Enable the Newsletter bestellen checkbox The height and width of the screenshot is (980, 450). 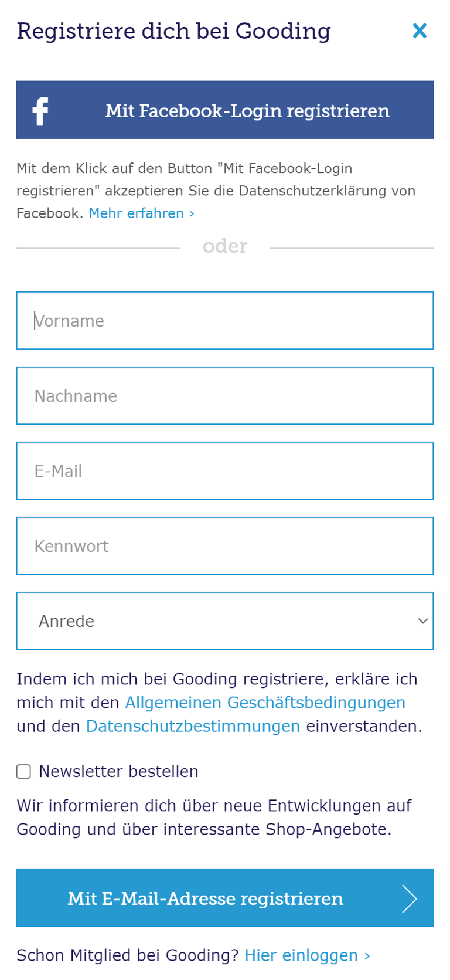click(x=23, y=771)
